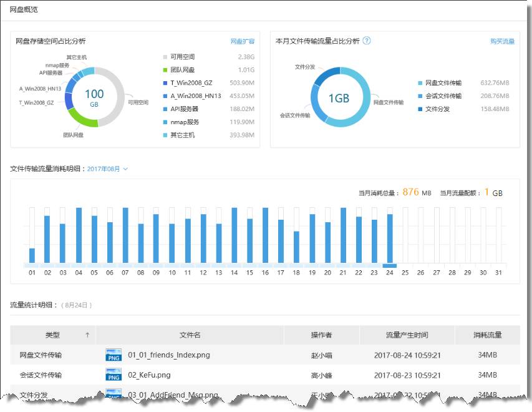The image size is (532, 412).
Task: Click the 1GB traffic donut chart center
Action: tap(339, 99)
